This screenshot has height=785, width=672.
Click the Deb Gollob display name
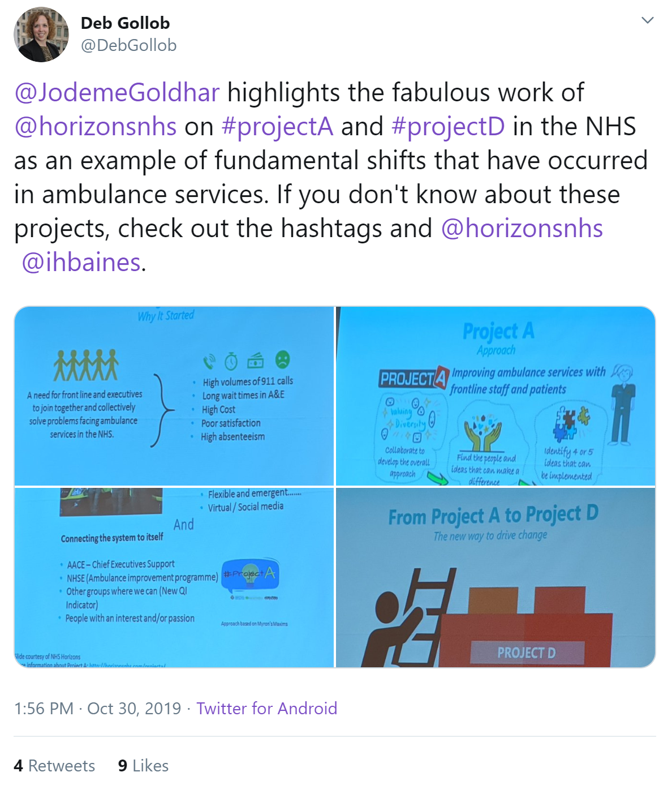click(x=125, y=23)
